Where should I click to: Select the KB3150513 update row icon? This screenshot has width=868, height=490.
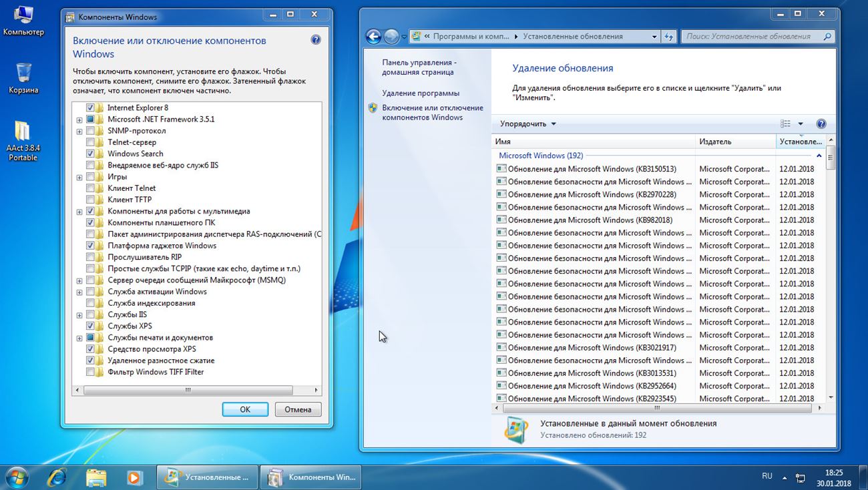coord(501,169)
